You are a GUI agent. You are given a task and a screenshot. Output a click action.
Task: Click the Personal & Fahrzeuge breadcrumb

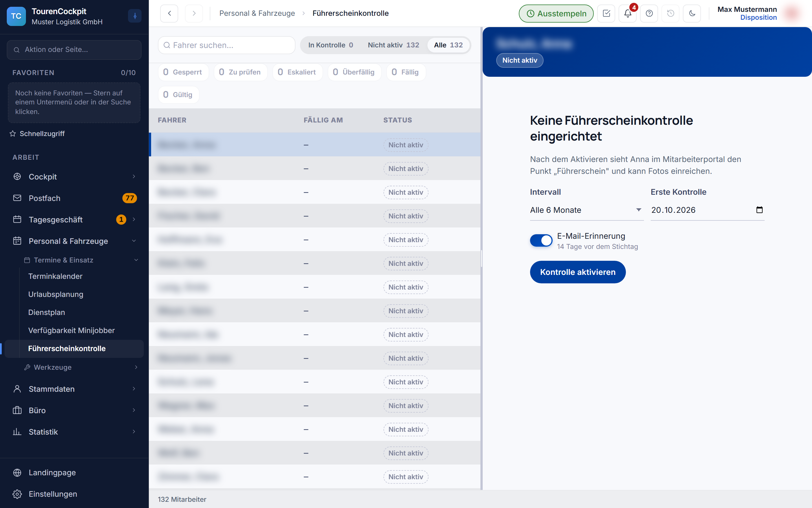257,14
